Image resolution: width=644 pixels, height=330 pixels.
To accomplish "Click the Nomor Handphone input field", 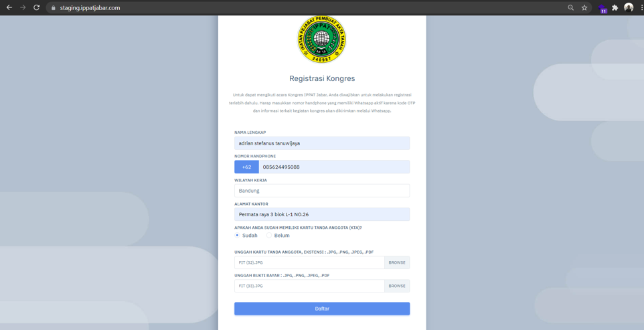I will [x=334, y=167].
